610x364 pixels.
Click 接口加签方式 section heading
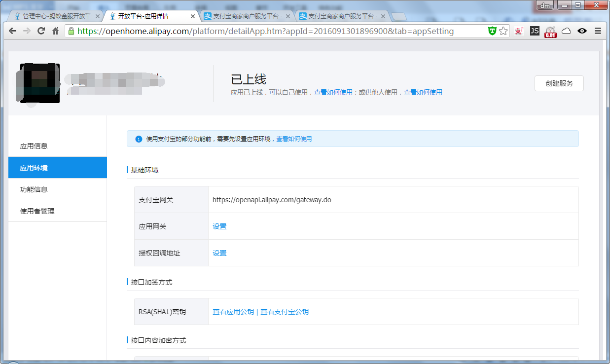tap(151, 282)
